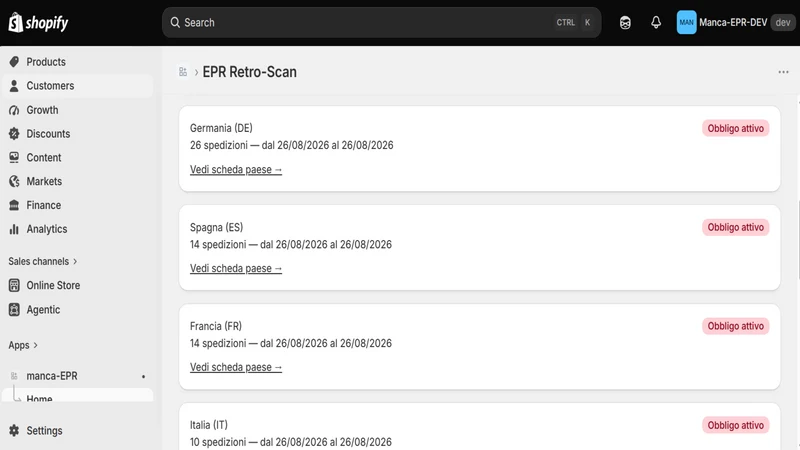800x450 pixels.
Task: Click Italia (IT) heading
Action: coord(209,425)
